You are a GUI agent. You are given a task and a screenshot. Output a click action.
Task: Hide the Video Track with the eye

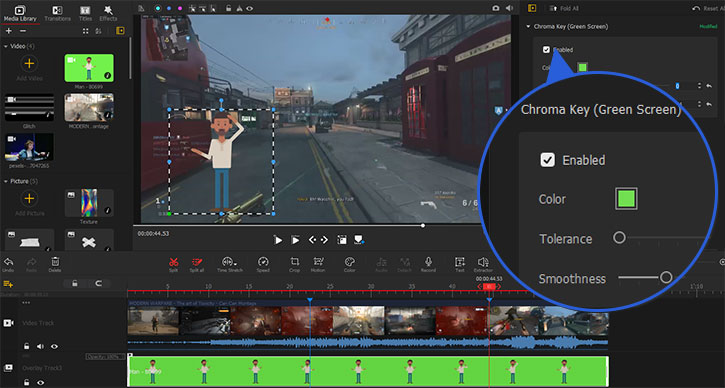pyautogui.click(x=55, y=346)
